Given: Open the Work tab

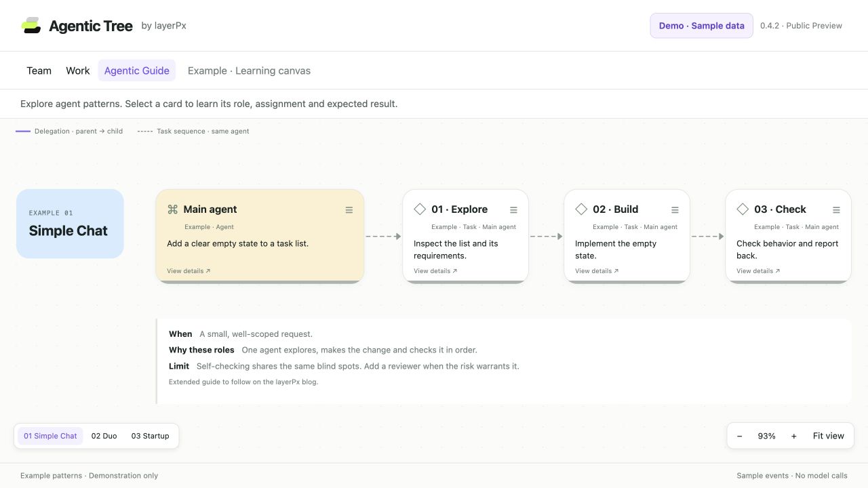Looking at the screenshot, I should [78, 70].
